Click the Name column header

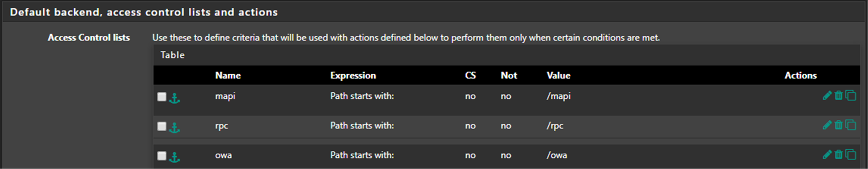(x=228, y=75)
